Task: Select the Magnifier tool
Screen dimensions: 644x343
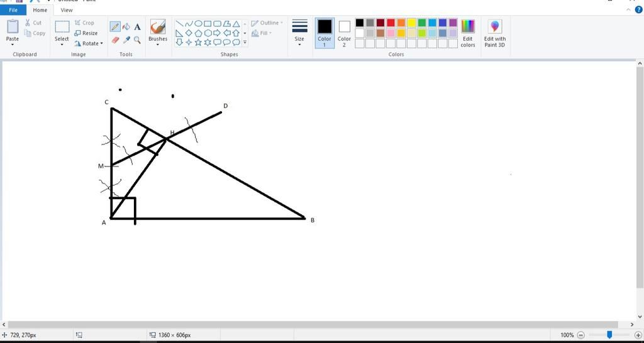Action: (138, 40)
